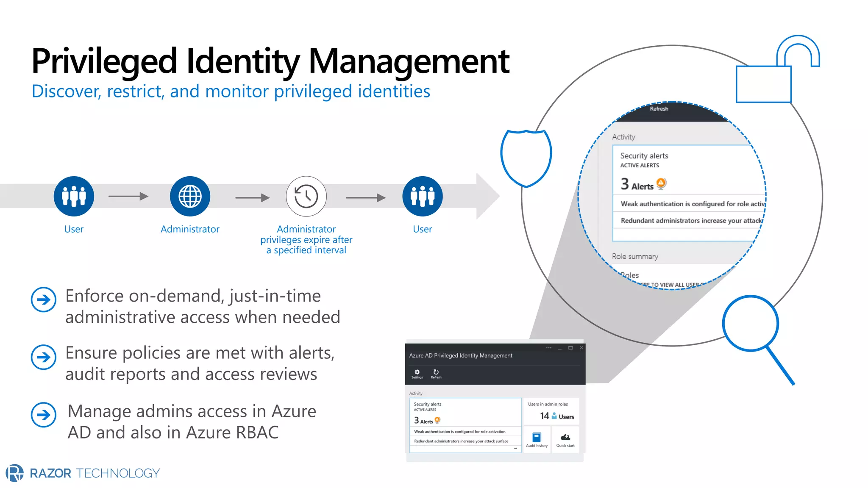Open the Quick start tile
This screenshot has width=868, height=488.
[x=565, y=440]
